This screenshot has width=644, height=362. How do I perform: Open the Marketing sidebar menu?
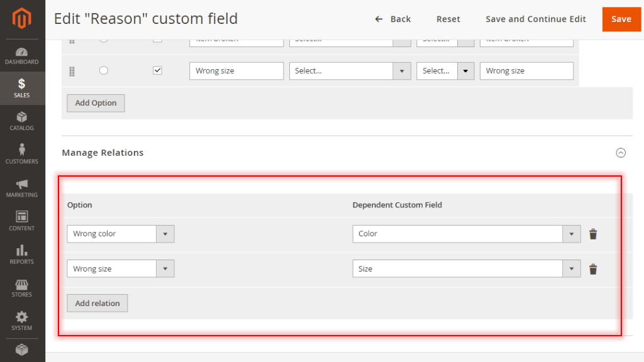click(x=22, y=188)
